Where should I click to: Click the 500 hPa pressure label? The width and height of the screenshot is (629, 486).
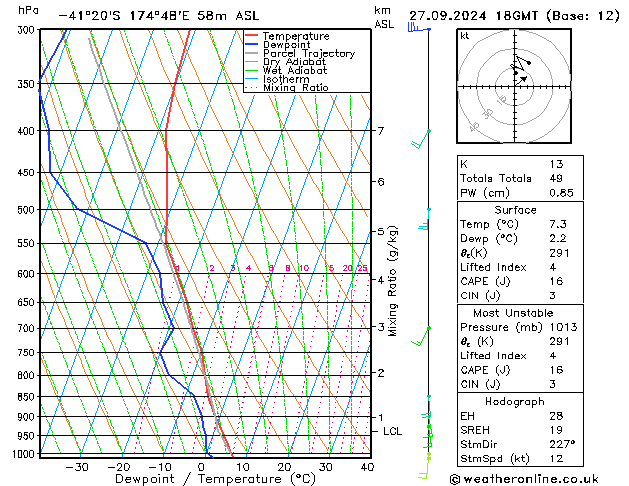click(26, 210)
